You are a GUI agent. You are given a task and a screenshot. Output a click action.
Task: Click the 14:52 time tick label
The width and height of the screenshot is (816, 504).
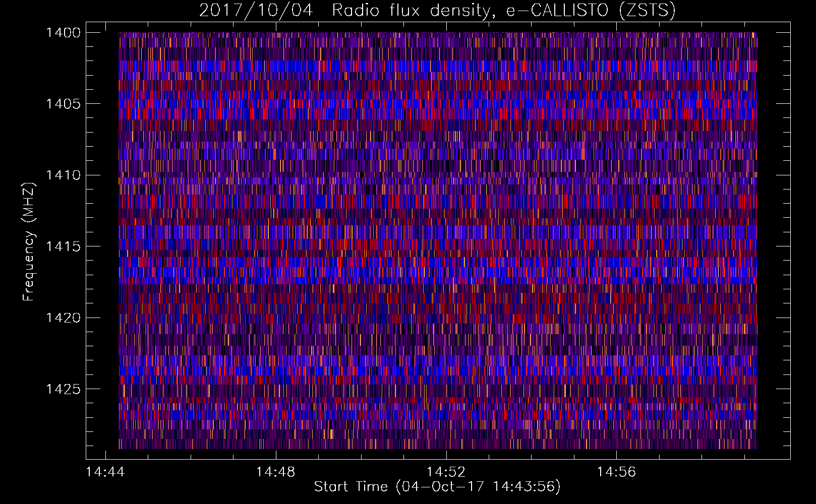tap(446, 472)
